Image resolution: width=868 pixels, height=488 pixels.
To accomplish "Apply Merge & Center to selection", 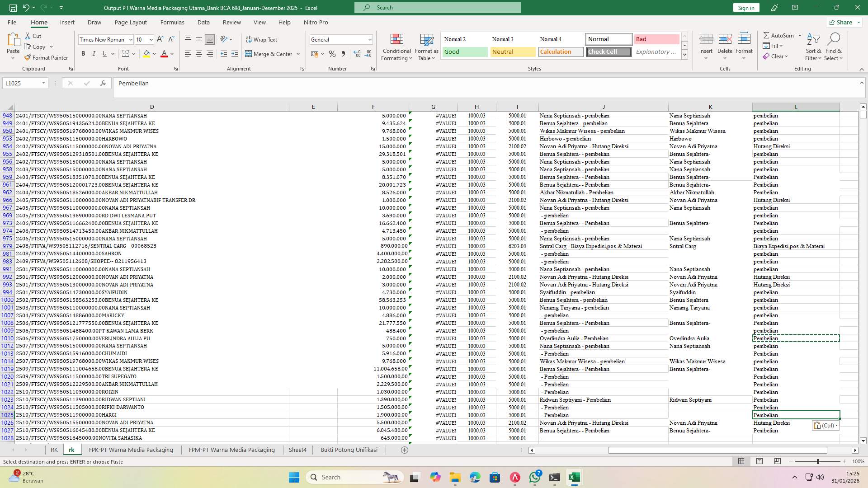I will tap(270, 54).
